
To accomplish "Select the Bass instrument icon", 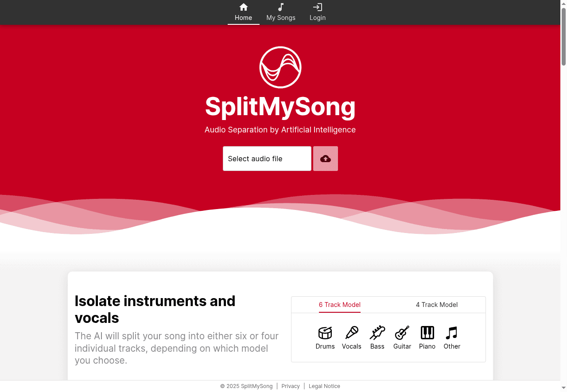I will pos(377,334).
